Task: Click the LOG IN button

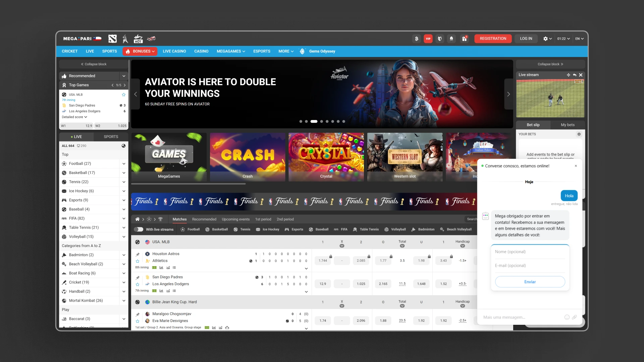Action: pos(526,39)
